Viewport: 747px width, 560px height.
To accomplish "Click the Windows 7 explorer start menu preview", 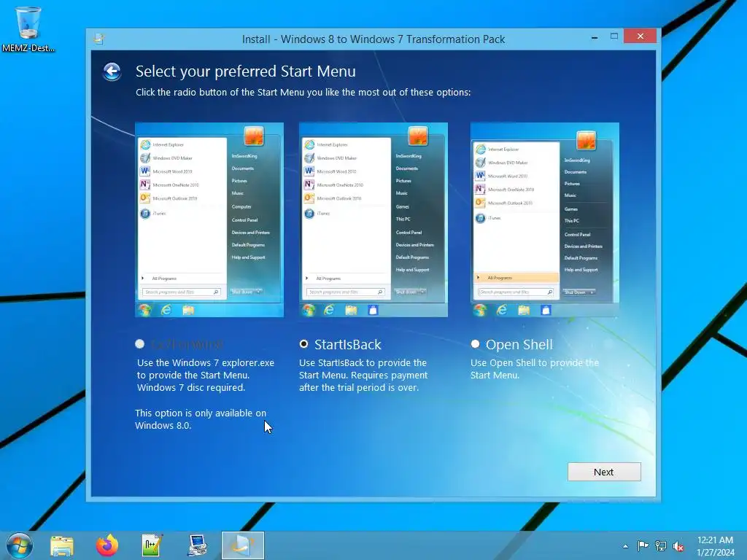I will click(x=209, y=220).
